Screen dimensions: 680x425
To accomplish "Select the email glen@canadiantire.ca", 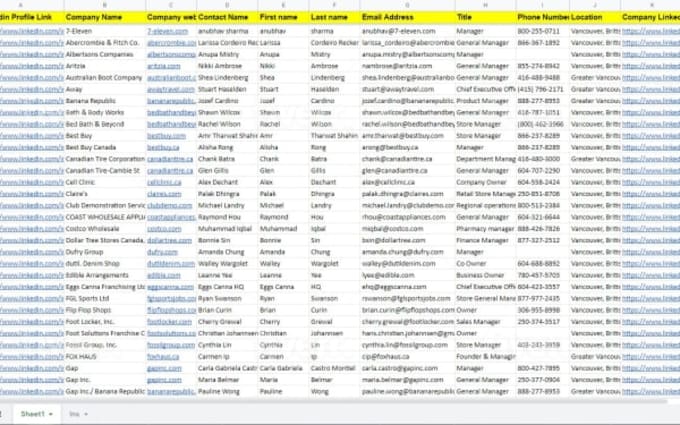I will 408,170.
